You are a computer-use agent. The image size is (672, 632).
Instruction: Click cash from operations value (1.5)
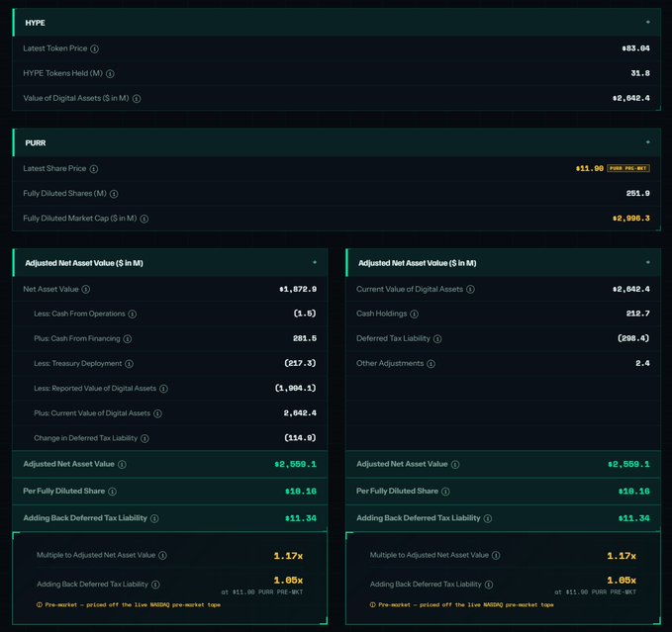[305, 314]
